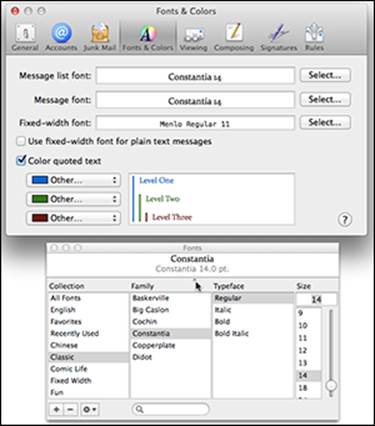The image size is (375, 426).
Task: Pick the Copperplate font family
Action: tap(154, 345)
